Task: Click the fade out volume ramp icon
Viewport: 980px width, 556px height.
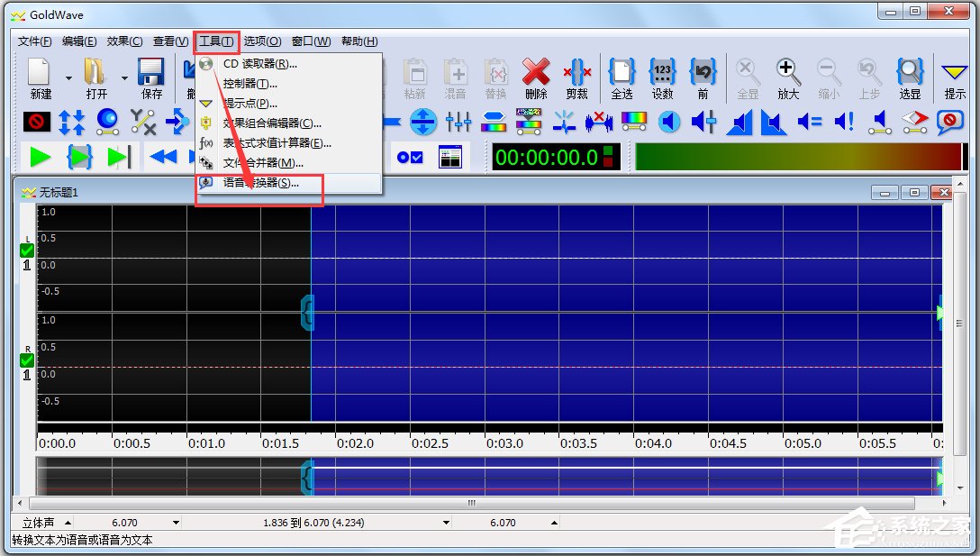Action: click(x=774, y=122)
